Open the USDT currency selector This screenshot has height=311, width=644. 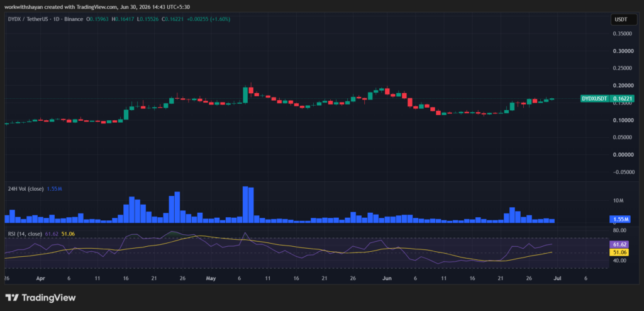click(624, 19)
